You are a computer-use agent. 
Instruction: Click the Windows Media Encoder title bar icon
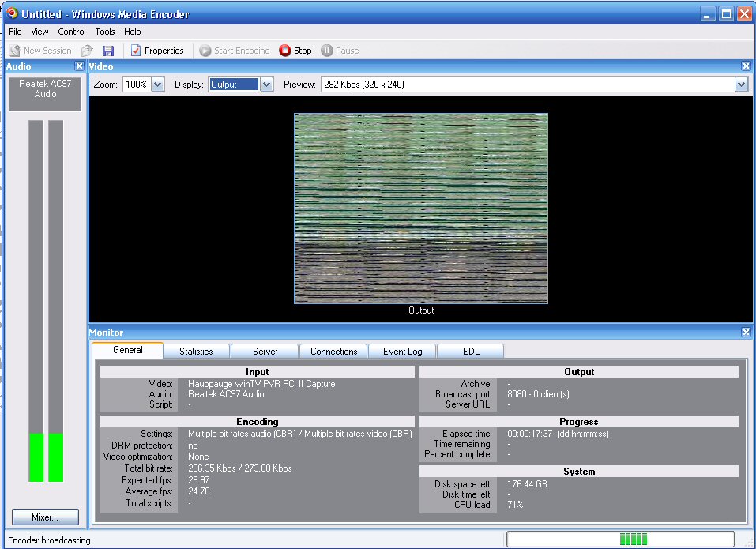tap(12, 13)
